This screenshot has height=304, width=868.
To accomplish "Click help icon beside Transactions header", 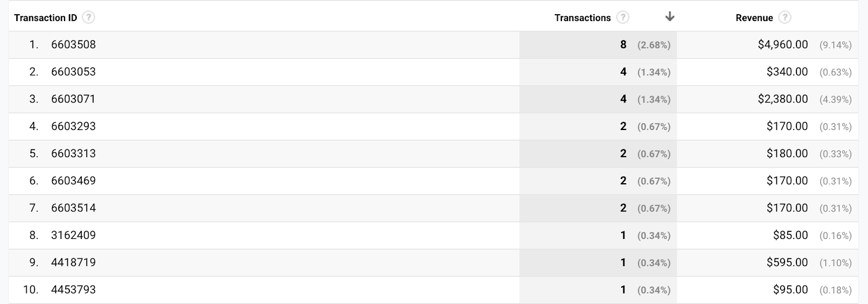I will coord(623,17).
